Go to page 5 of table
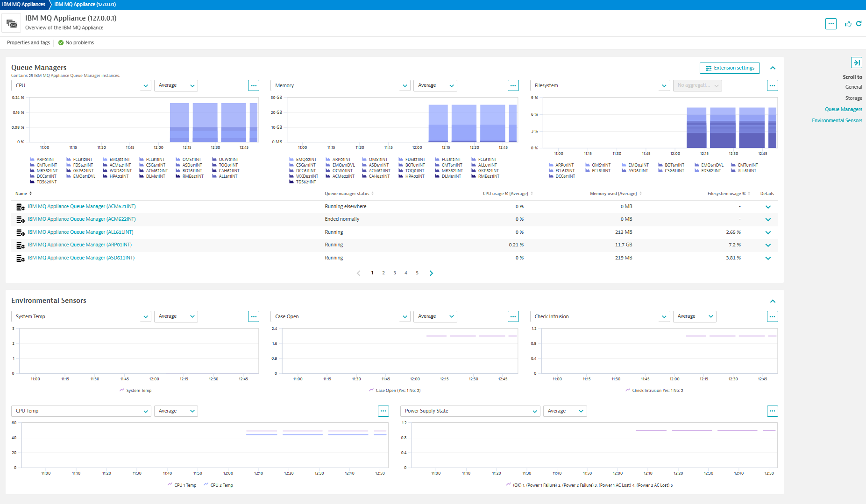 pos(417,273)
